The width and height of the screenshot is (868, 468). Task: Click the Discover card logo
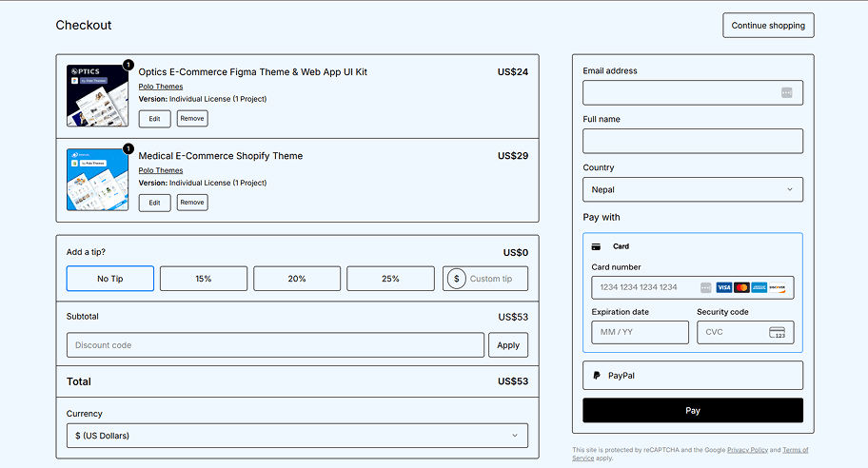tap(778, 287)
